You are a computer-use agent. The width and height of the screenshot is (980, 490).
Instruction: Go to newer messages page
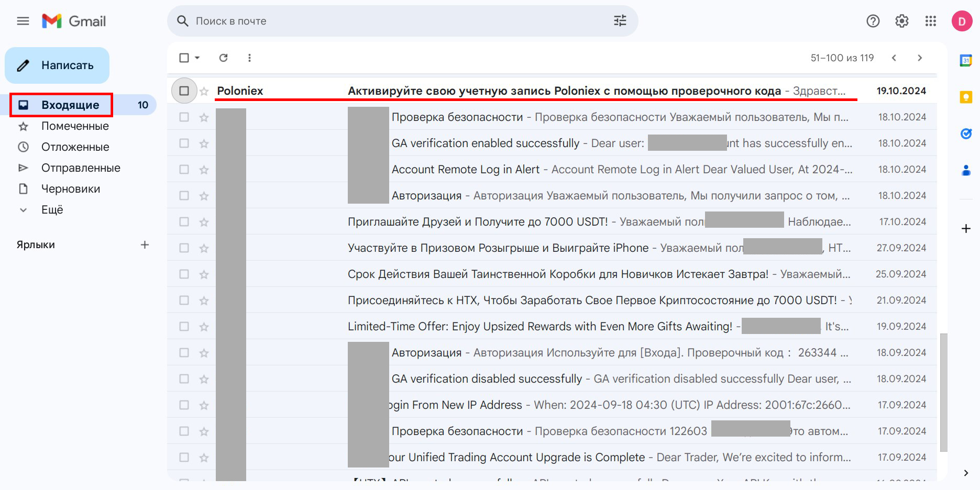pyautogui.click(x=894, y=58)
